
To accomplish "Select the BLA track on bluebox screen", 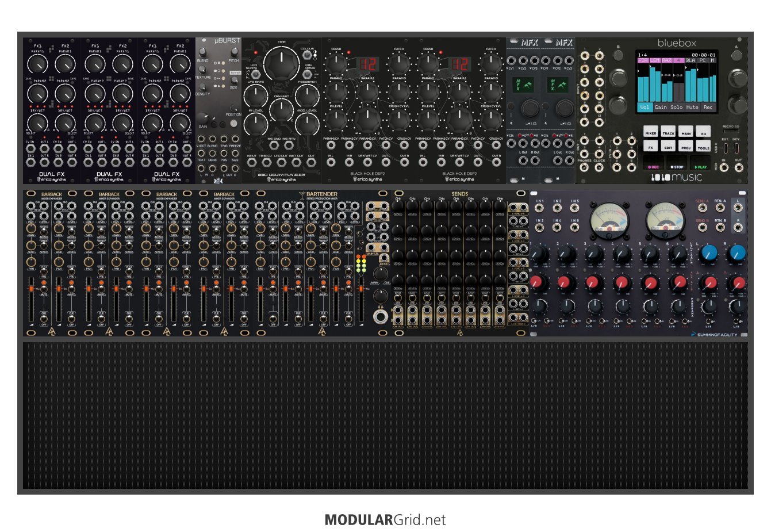I will (691, 60).
